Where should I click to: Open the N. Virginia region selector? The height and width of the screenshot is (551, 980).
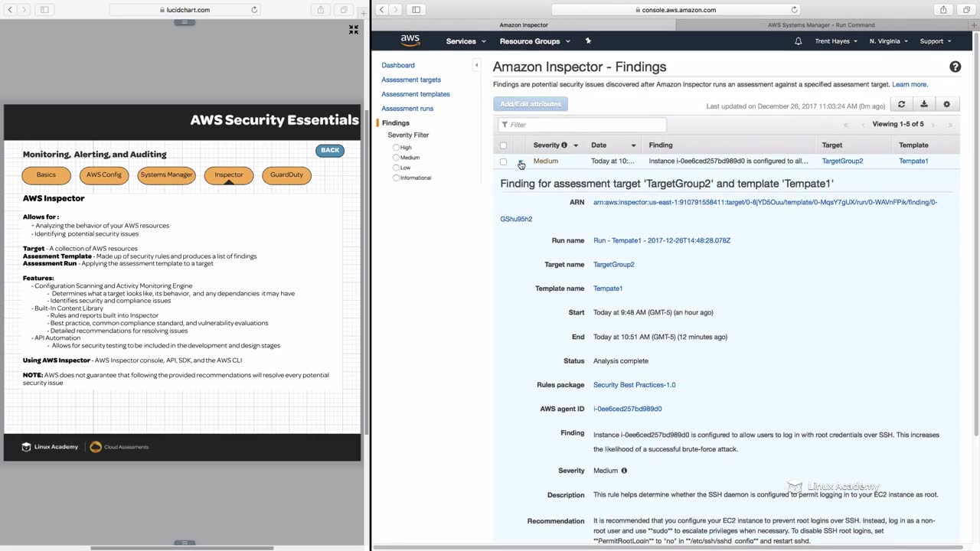point(888,41)
